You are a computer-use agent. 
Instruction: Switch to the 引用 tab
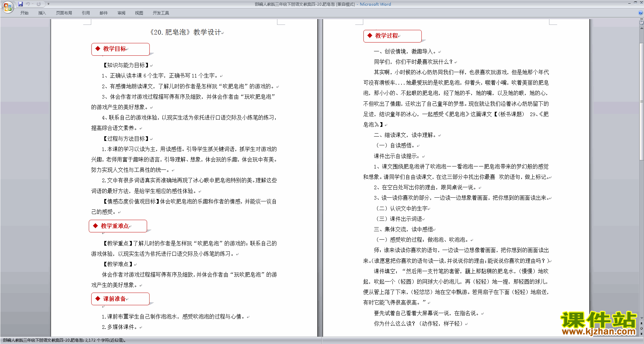(x=86, y=13)
